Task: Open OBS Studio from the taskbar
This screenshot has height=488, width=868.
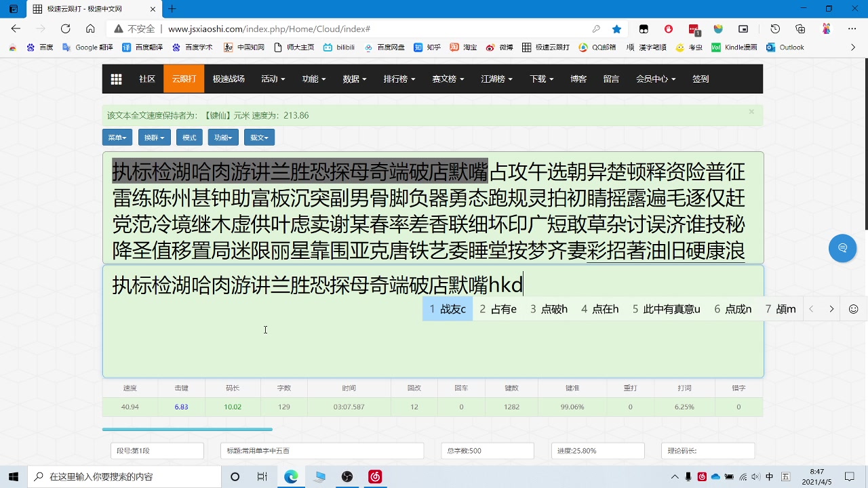Action: coord(347,476)
